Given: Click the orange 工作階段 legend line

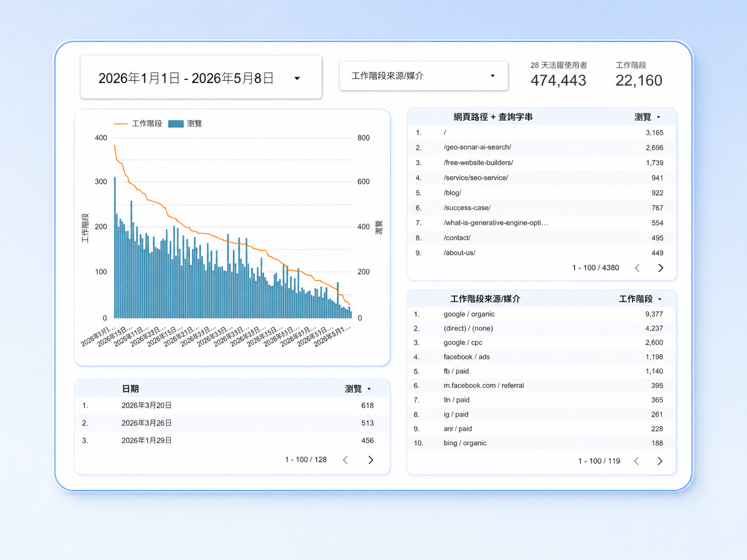Looking at the screenshot, I should pos(121,124).
